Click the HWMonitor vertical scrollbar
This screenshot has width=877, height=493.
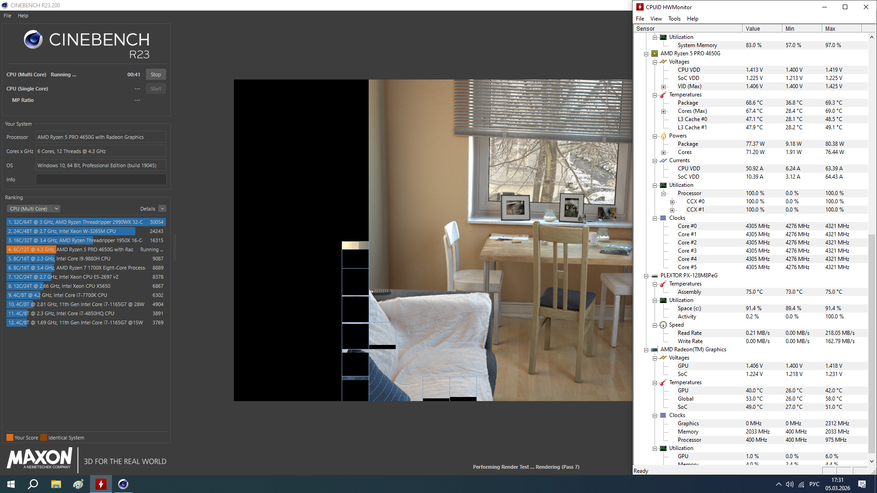tap(871, 249)
